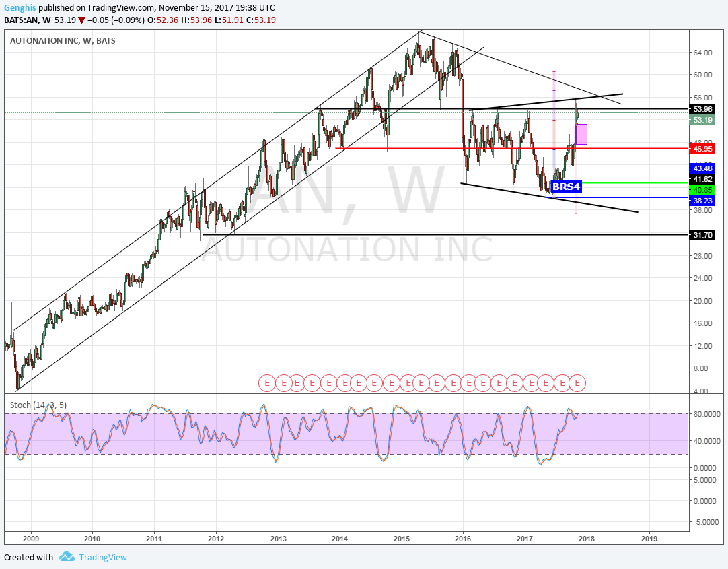Screen dimensions: 728x569
Task: Click the 2019 label on the time axis
Action: pyautogui.click(x=649, y=539)
